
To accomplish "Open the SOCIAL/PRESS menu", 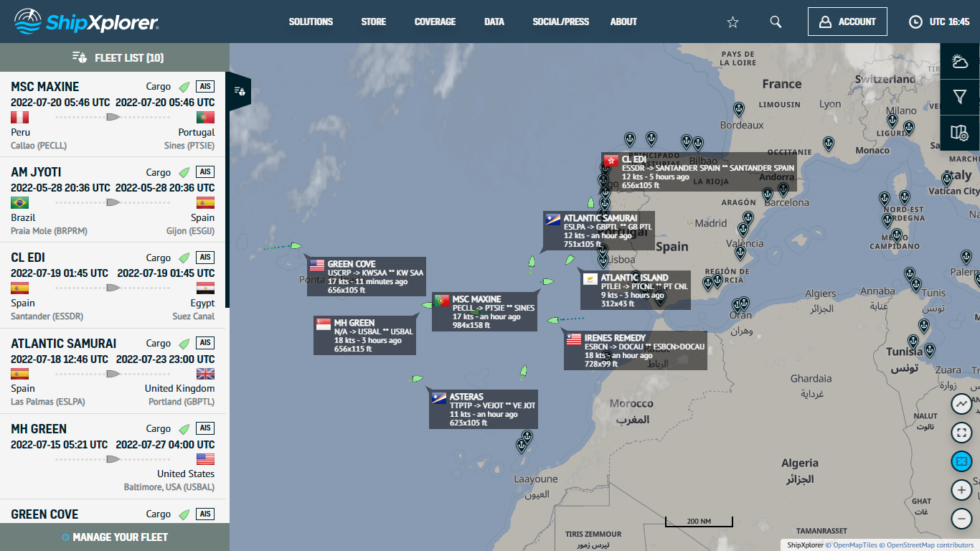I will (x=561, y=22).
